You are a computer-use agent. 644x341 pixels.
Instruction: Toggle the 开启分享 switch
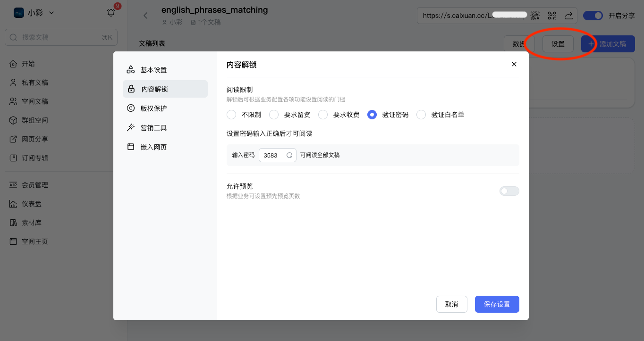(593, 16)
